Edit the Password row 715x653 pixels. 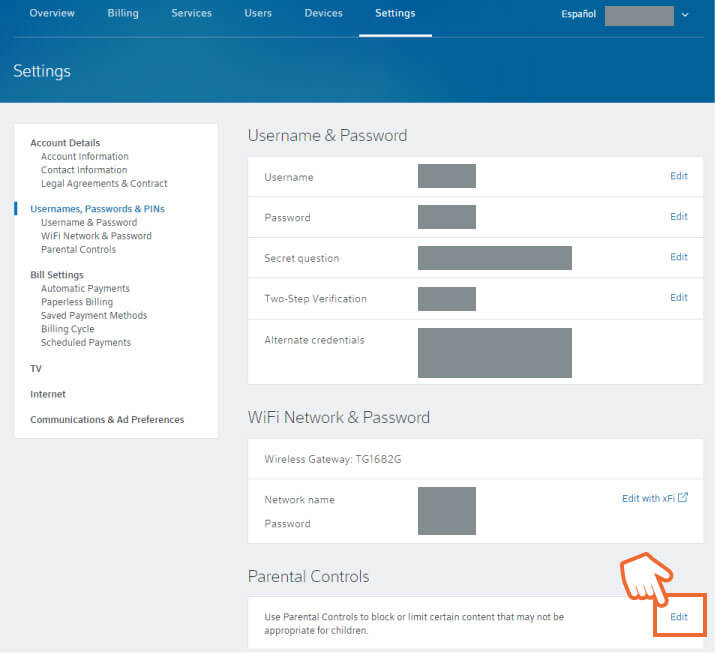click(x=678, y=217)
